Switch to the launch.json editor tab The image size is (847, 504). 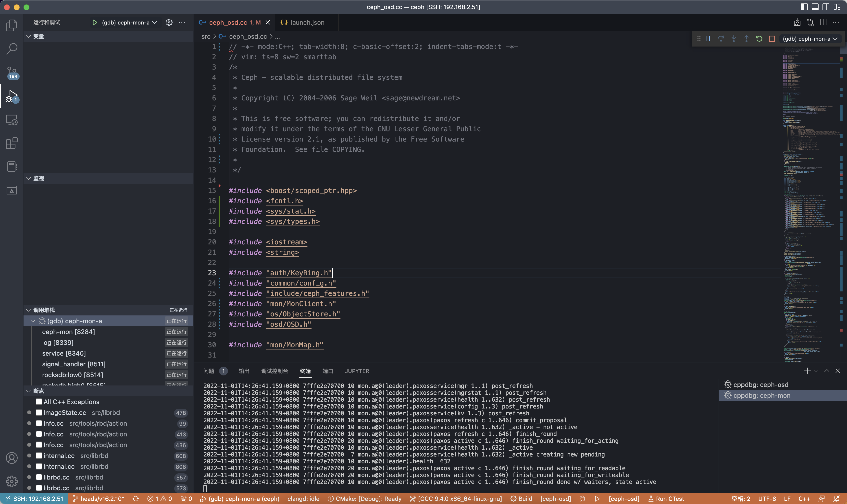coord(307,23)
